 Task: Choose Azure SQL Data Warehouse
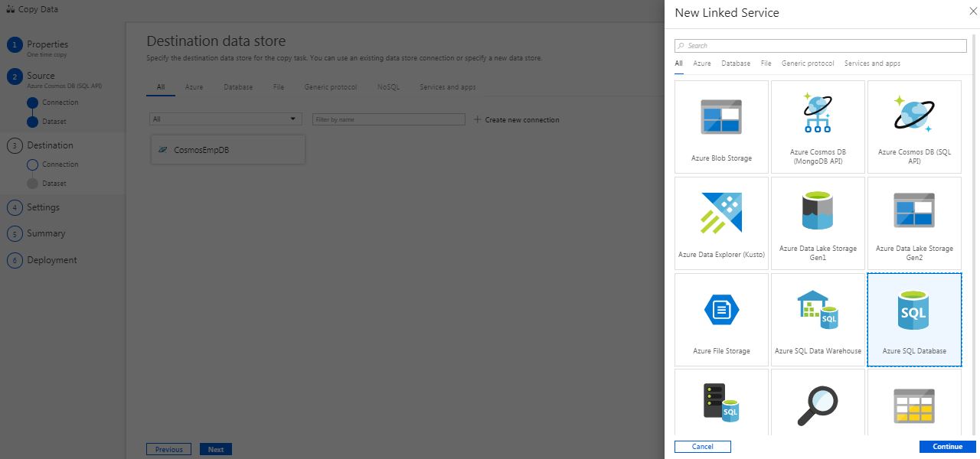(x=818, y=319)
